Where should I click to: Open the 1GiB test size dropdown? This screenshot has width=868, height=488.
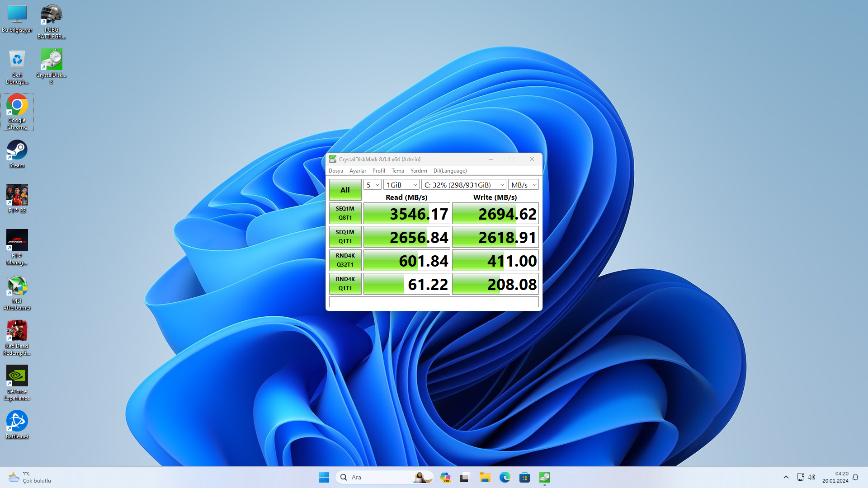click(x=401, y=185)
